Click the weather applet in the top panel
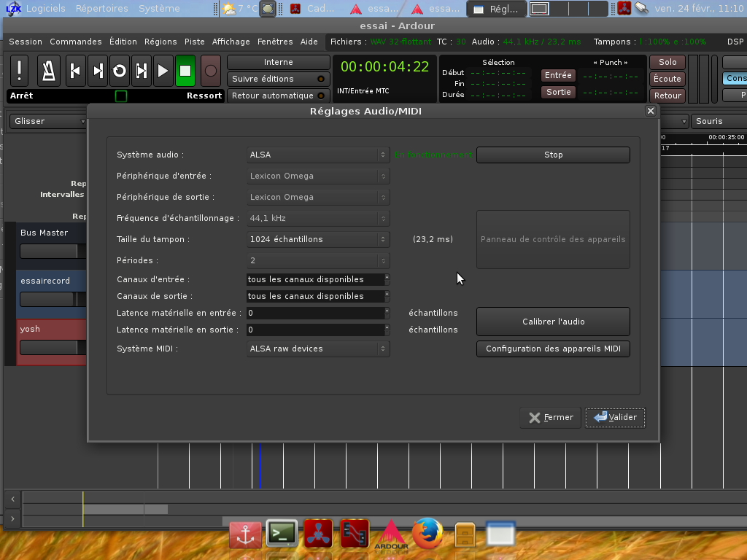 pos(241,9)
